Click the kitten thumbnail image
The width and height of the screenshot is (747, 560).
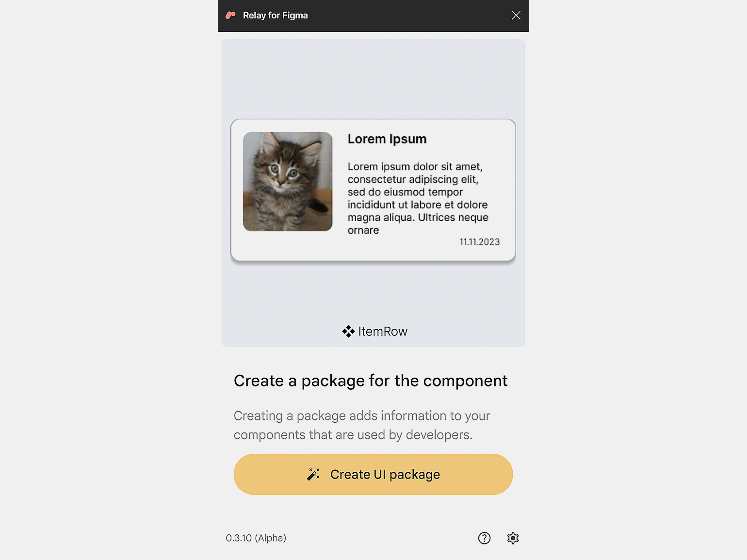(x=288, y=181)
